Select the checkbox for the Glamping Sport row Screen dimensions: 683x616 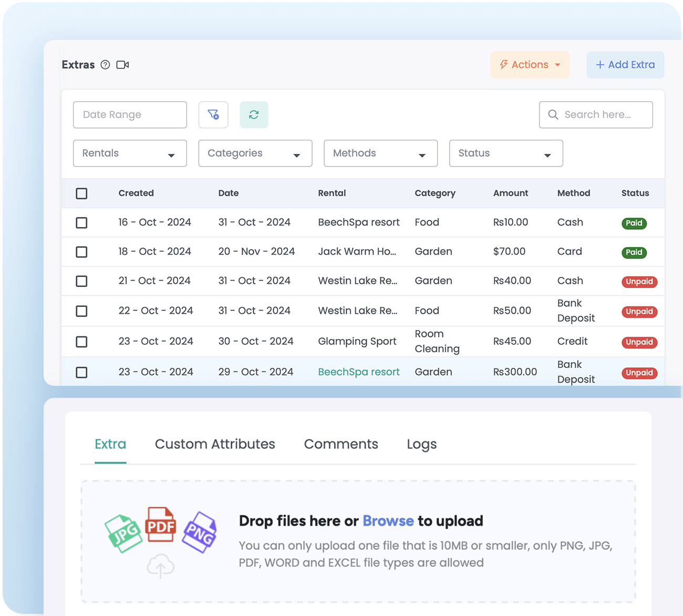click(81, 342)
